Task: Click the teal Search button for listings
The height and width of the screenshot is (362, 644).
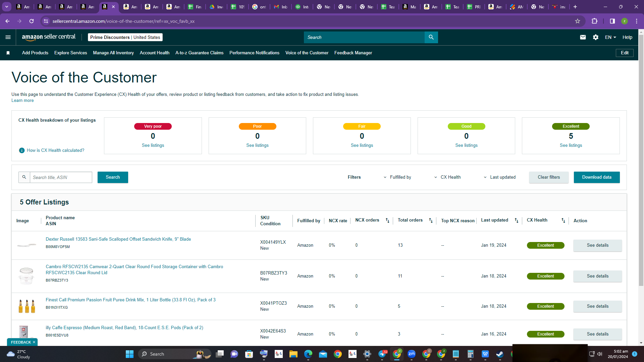Action: (x=113, y=177)
